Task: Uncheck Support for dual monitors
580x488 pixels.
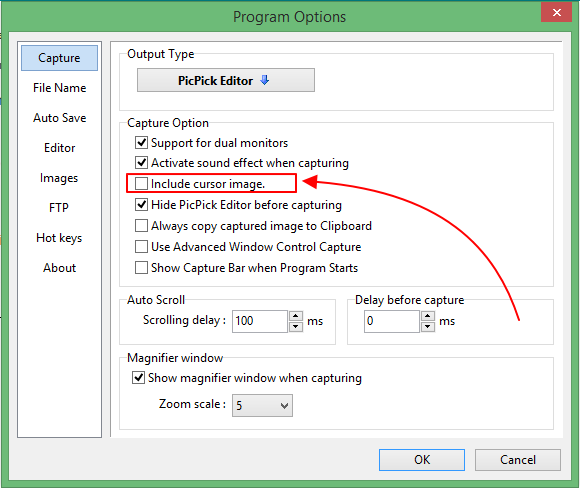Action: coord(141,142)
